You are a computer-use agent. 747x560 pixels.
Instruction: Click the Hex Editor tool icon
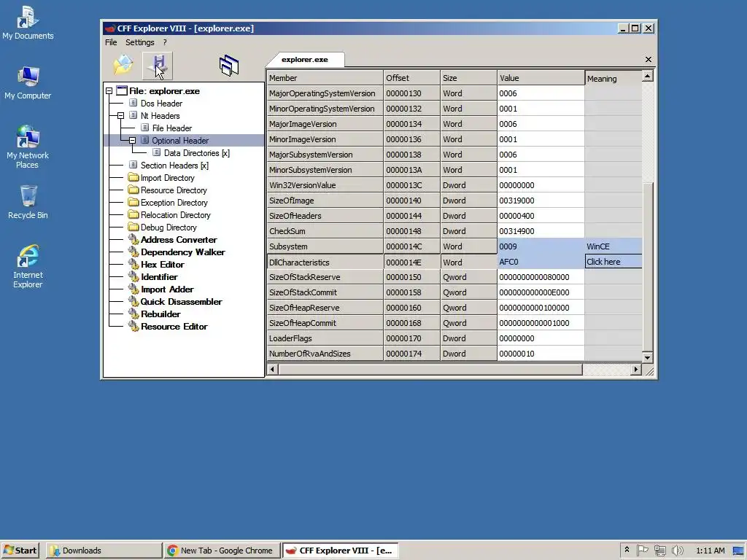(133, 264)
